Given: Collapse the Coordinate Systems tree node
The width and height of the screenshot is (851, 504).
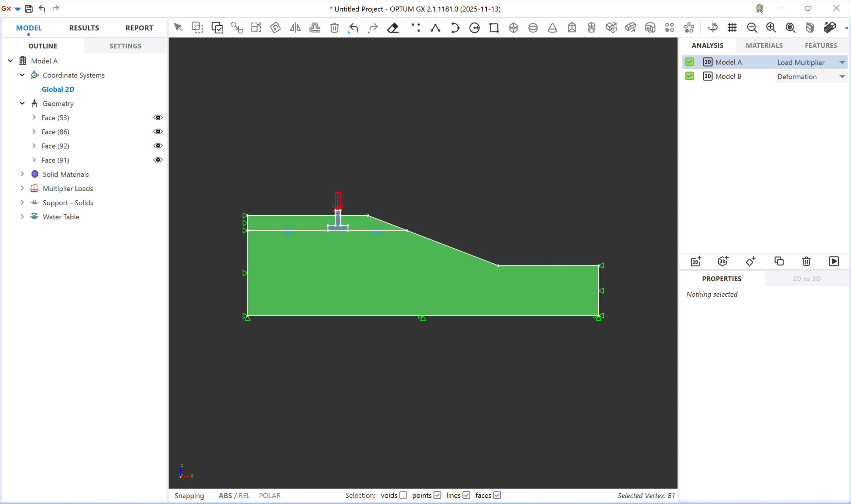Looking at the screenshot, I should [x=22, y=75].
